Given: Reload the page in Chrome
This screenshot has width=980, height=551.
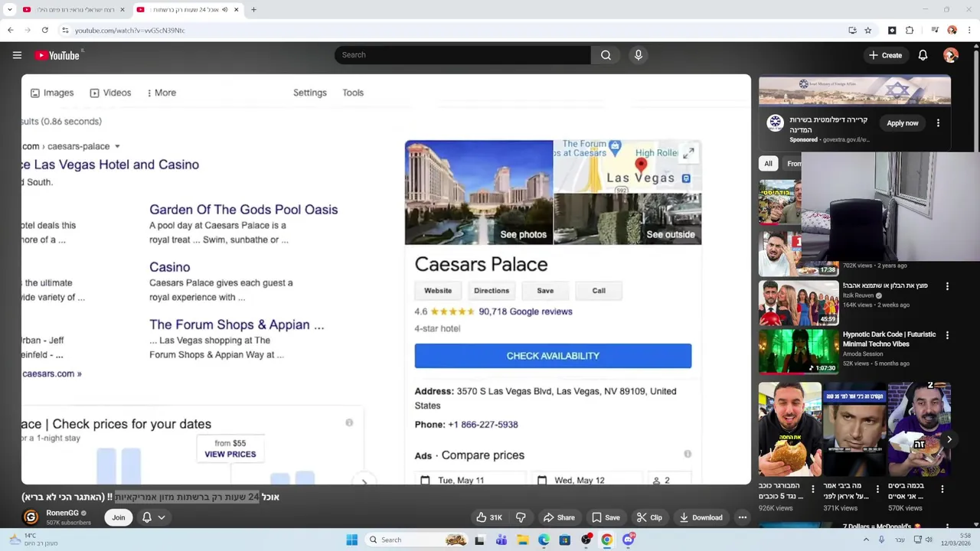Looking at the screenshot, I should (x=44, y=30).
